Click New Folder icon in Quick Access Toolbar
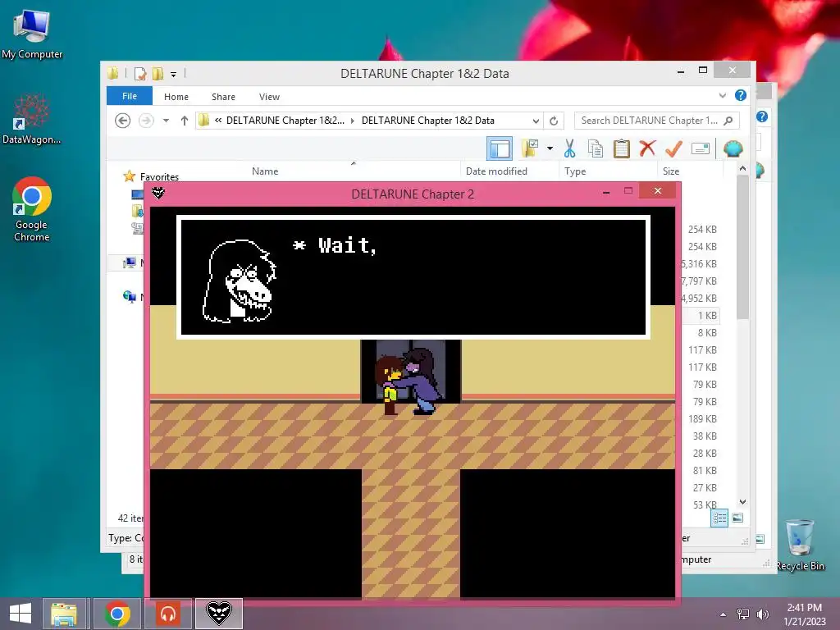This screenshot has height=630, width=840. 158,73
